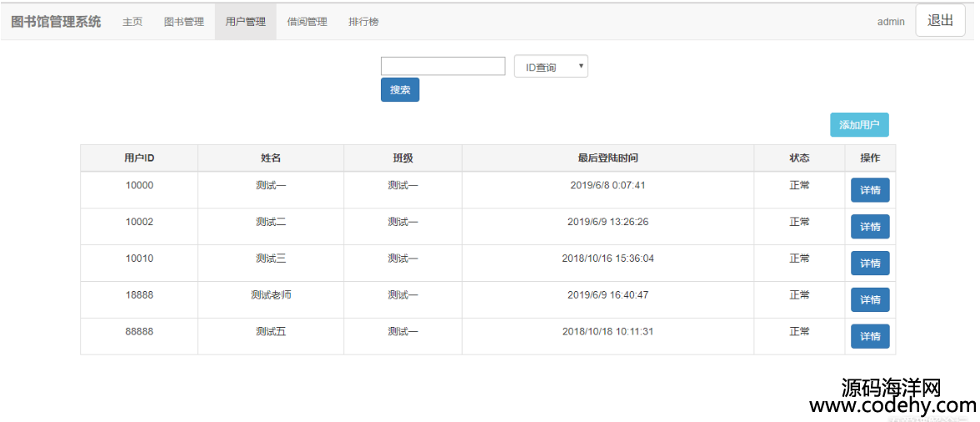The width and height of the screenshot is (980, 422).
Task: Click the 最后登陆时间 column header
Action: pyautogui.click(x=607, y=158)
